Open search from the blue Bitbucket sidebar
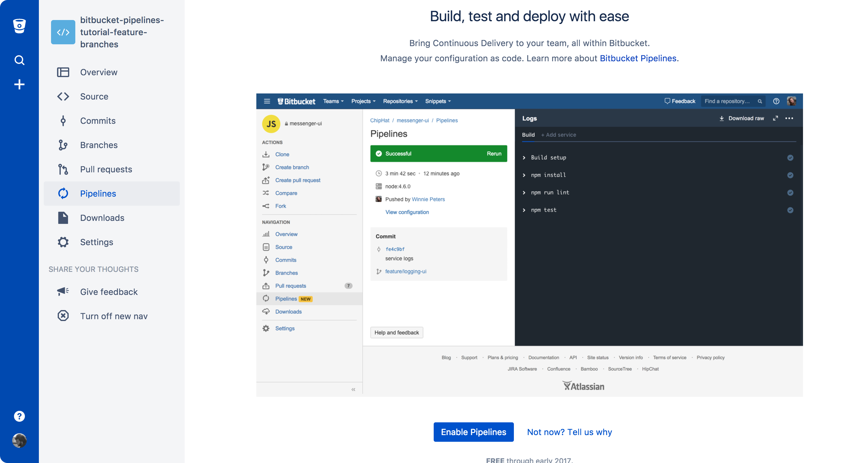This screenshot has width=868, height=463. (19, 60)
